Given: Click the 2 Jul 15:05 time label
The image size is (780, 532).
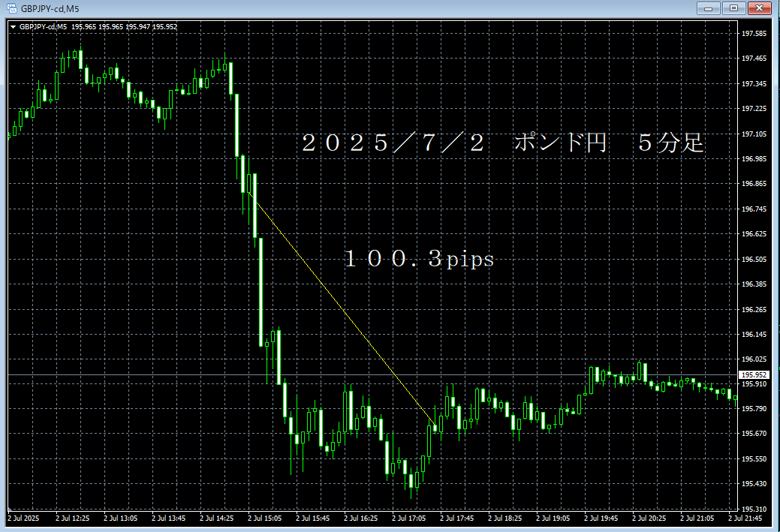Looking at the screenshot, I should 265,518.
